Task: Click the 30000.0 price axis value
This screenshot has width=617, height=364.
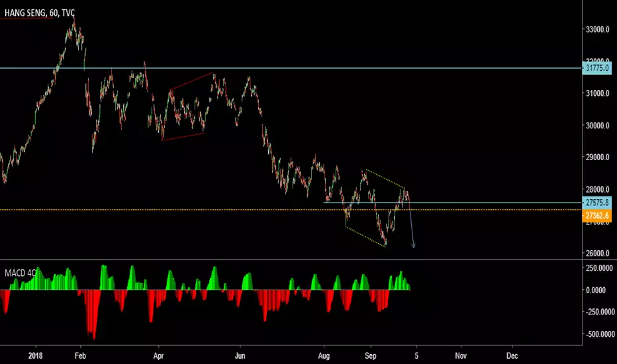Action: coord(597,126)
